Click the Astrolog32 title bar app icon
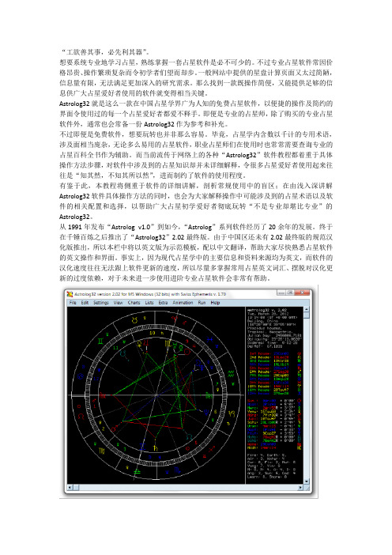392x555 pixels. pyautogui.click(x=70, y=294)
